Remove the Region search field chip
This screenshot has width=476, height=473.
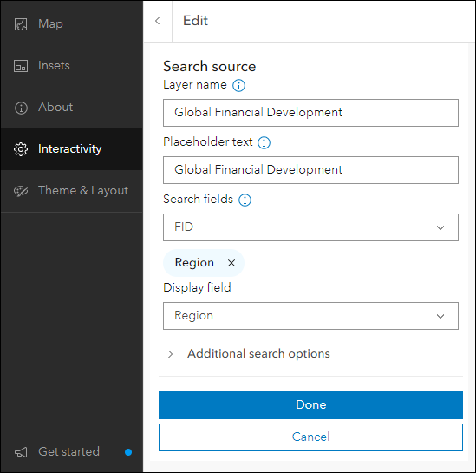point(231,263)
